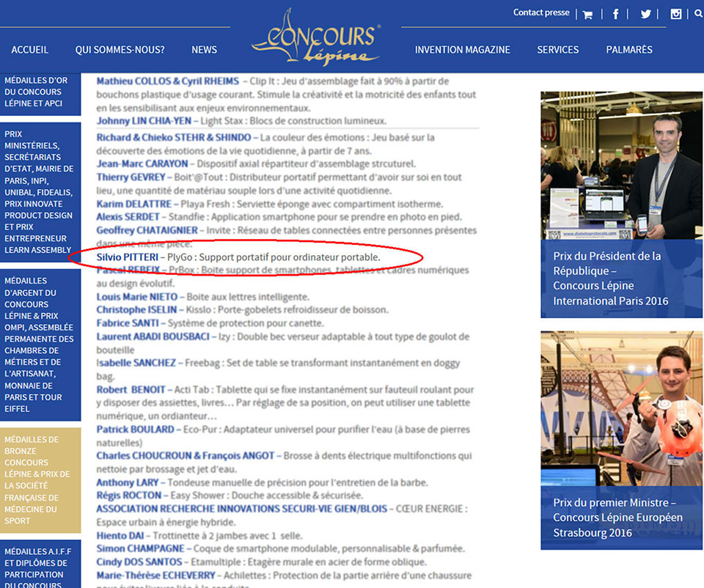Open the News menu item

[205, 50]
